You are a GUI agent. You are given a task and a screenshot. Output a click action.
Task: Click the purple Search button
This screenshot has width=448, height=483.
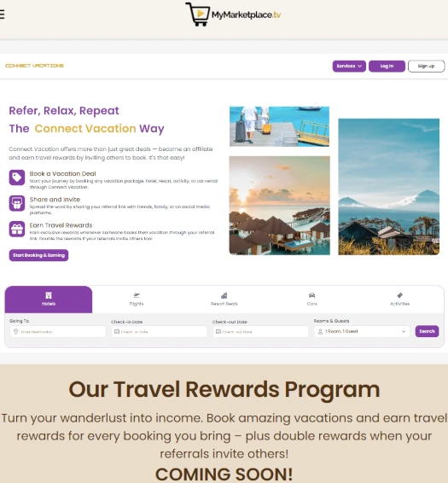427,331
